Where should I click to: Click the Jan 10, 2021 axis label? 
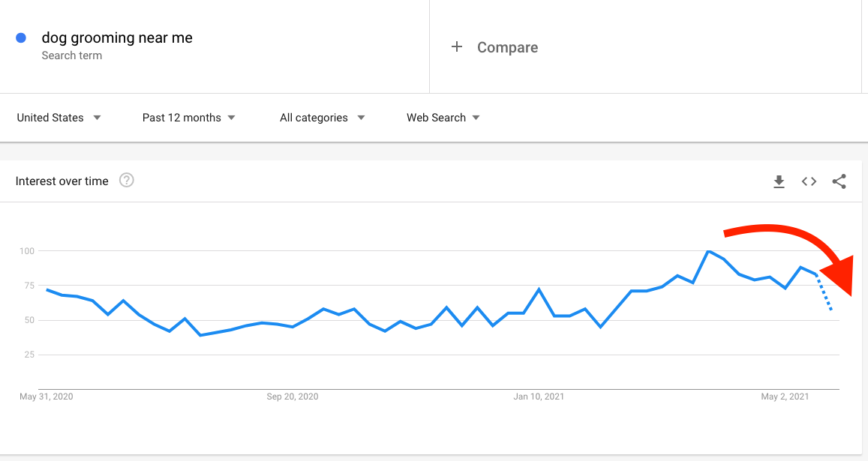tap(539, 397)
